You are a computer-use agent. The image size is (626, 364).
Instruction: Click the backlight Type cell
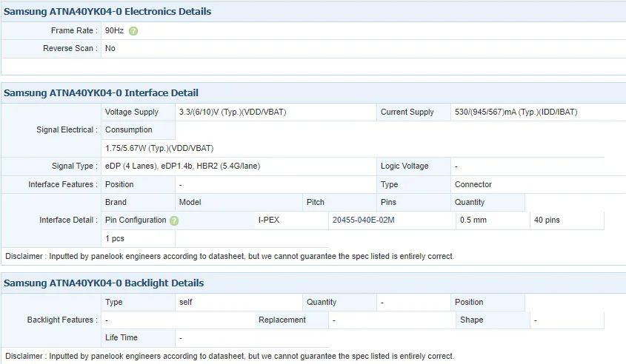point(138,302)
